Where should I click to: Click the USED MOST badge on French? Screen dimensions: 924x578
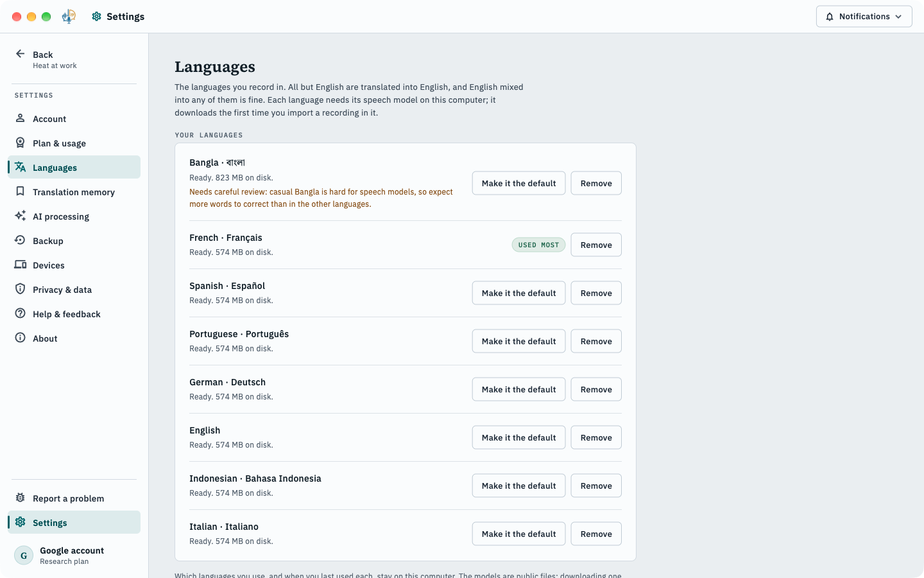[x=538, y=245]
